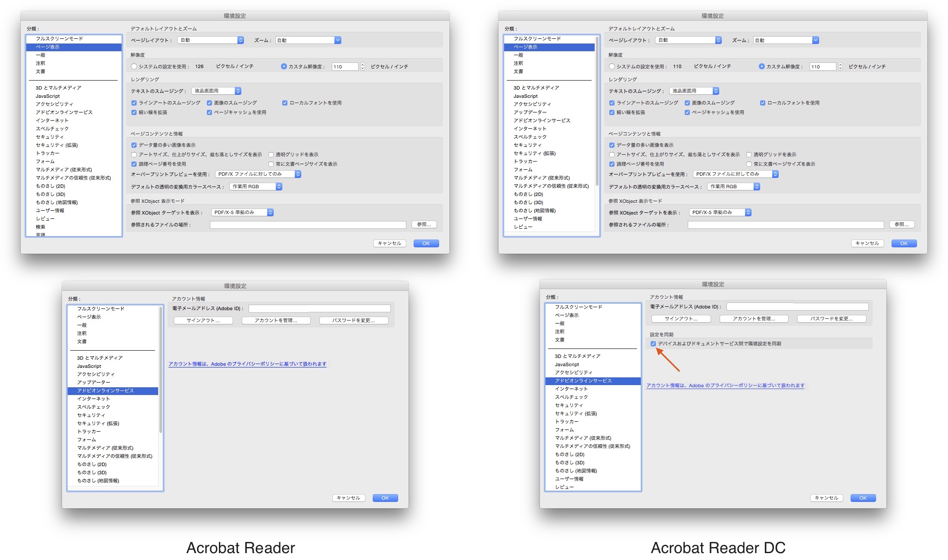Click category list scrollbar in Reader DC ページ表示 dialog
This screenshot has height=560, width=948.
[597, 112]
